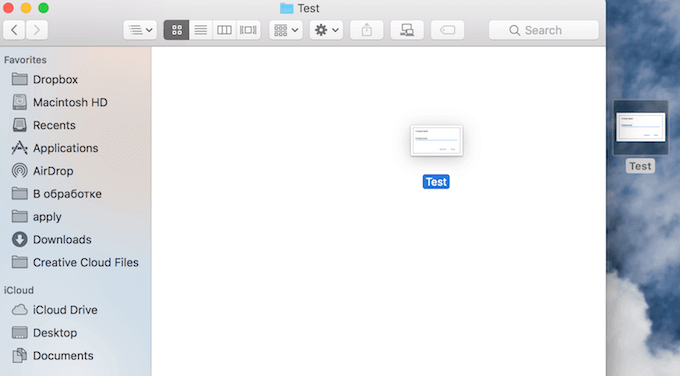This screenshot has width=680, height=376.
Task: Open the path list dropdown in toolbar
Action: click(140, 30)
